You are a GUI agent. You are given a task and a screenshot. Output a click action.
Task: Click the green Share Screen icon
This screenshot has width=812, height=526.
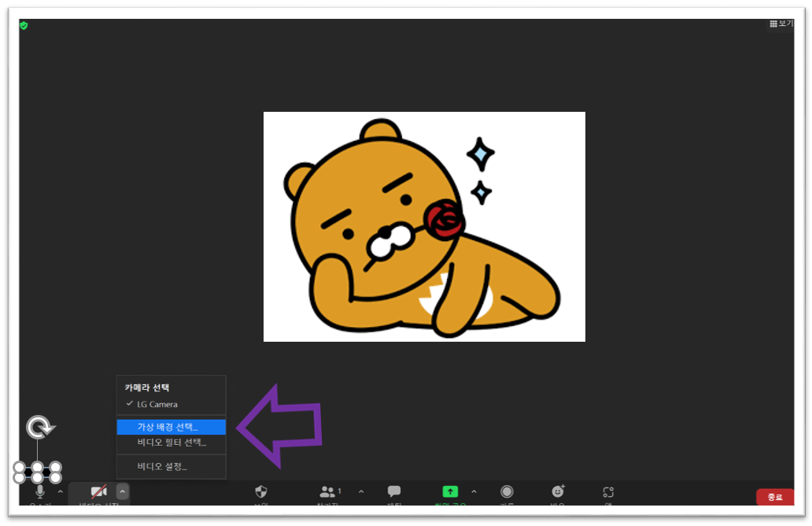click(450, 491)
